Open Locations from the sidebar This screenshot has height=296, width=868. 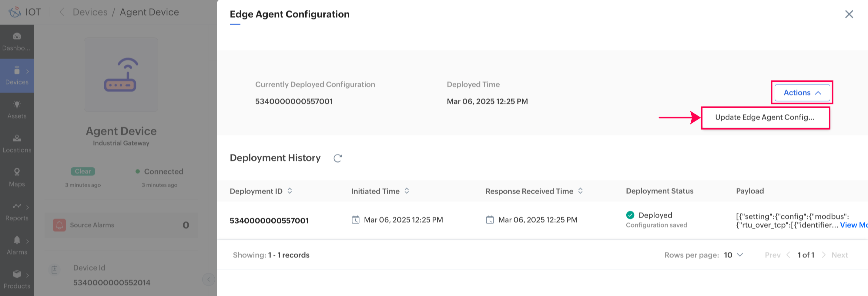(x=17, y=143)
